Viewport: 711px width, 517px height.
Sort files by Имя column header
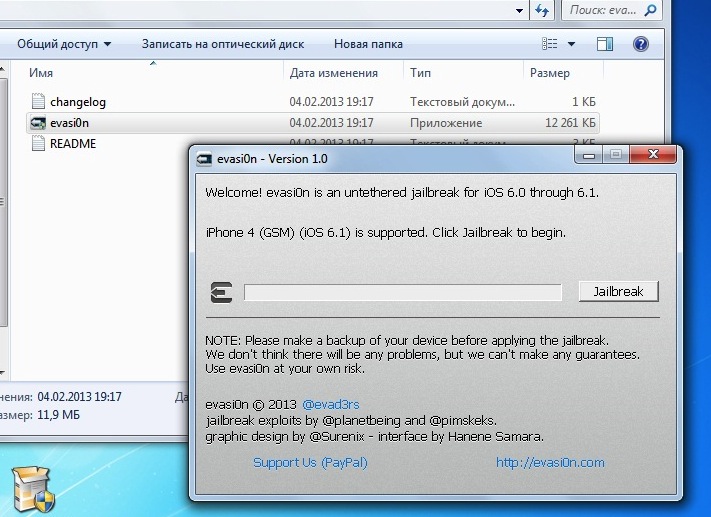pos(41,73)
